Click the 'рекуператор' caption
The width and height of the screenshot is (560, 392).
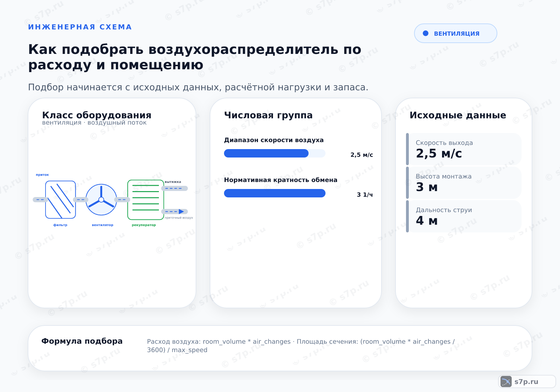tap(144, 225)
